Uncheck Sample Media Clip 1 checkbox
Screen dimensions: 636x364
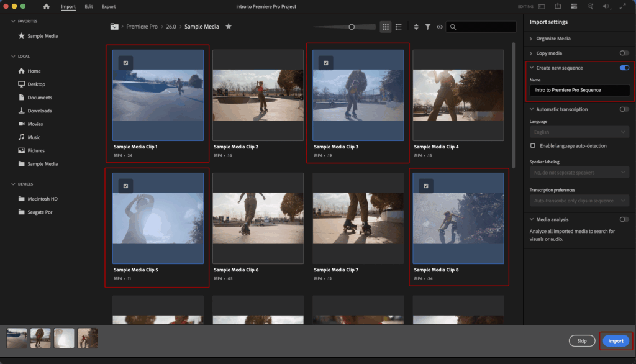coord(125,63)
